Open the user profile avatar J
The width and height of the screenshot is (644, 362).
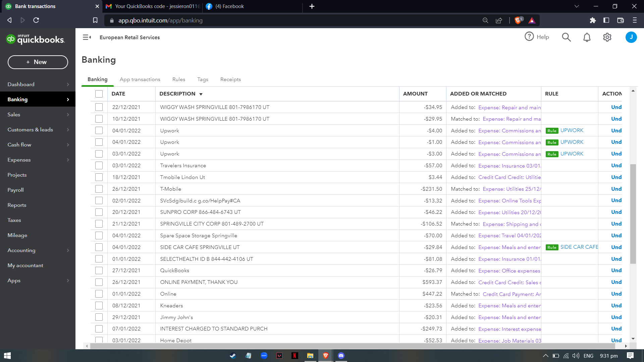(x=631, y=37)
